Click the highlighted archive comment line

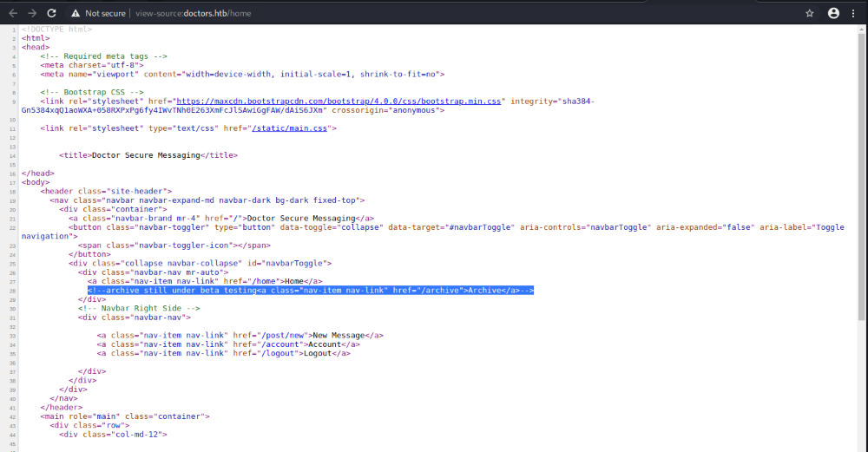(x=310, y=291)
